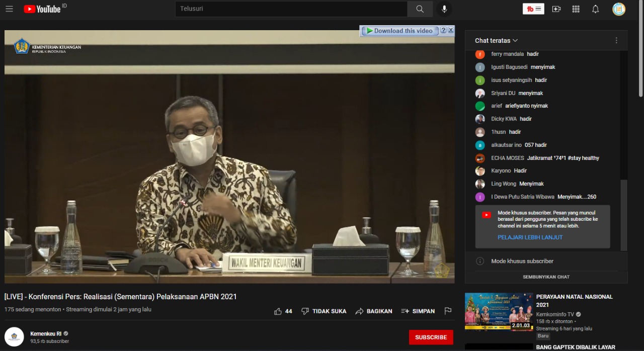Click Sriyani DU's chat avatar
644x351 pixels.
[x=480, y=93]
